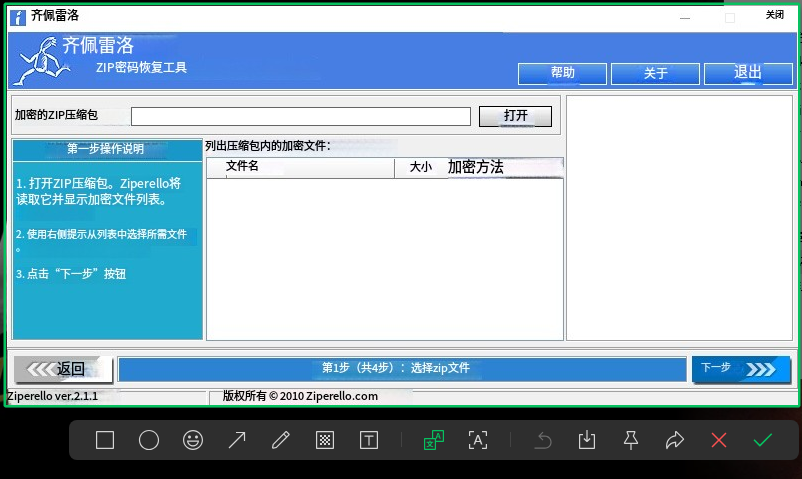Select the arrow drawing tool

(x=237, y=440)
